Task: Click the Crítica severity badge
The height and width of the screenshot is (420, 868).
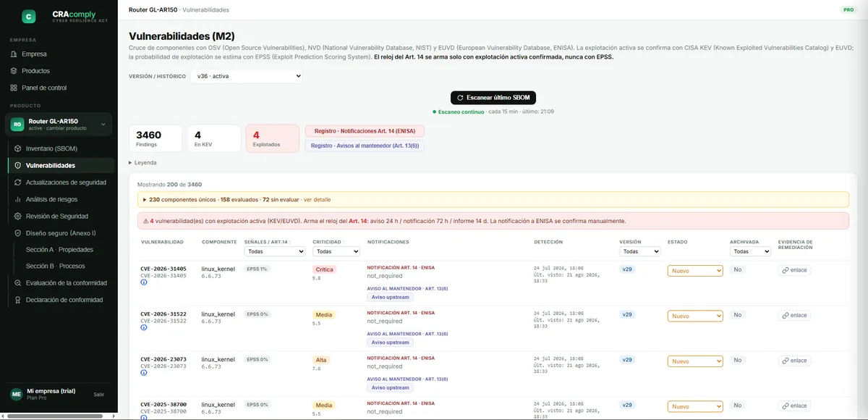Action: click(x=325, y=269)
